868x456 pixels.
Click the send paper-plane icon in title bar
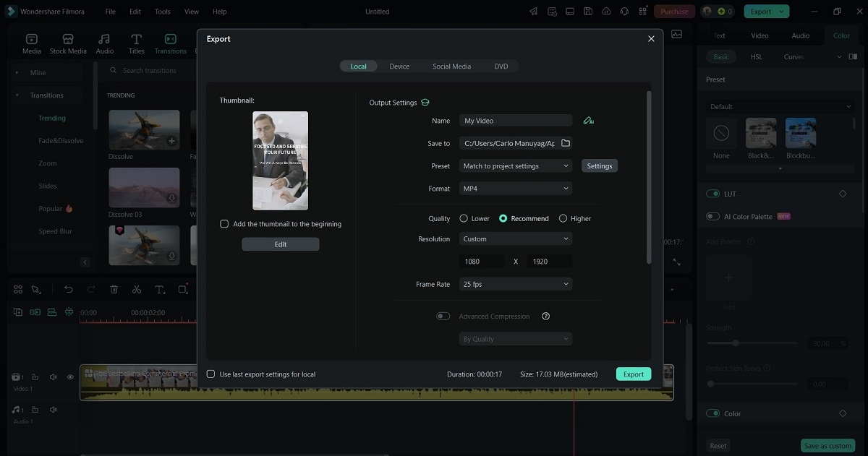point(533,12)
